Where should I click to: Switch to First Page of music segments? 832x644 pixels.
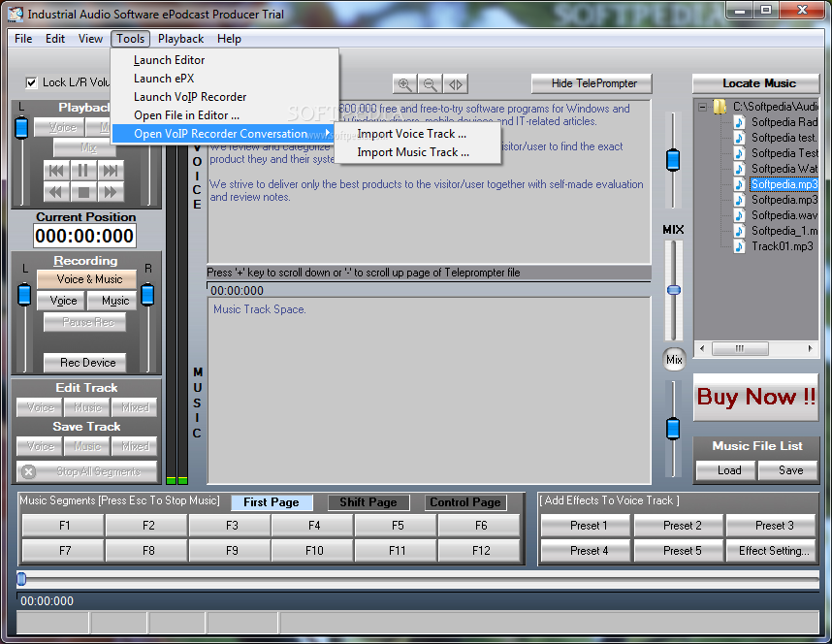click(272, 502)
